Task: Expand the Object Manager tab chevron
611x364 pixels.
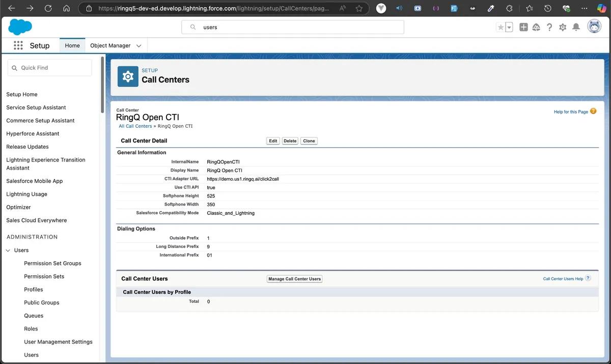Action: (138, 46)
